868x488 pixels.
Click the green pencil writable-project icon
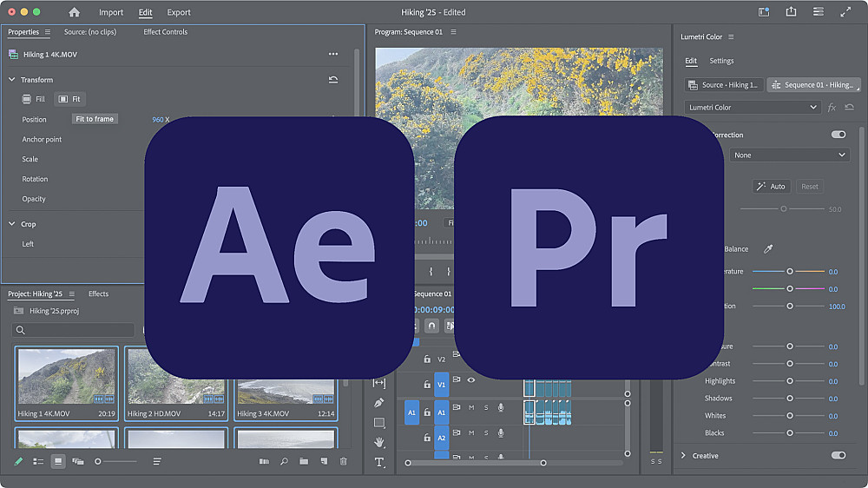18,461
